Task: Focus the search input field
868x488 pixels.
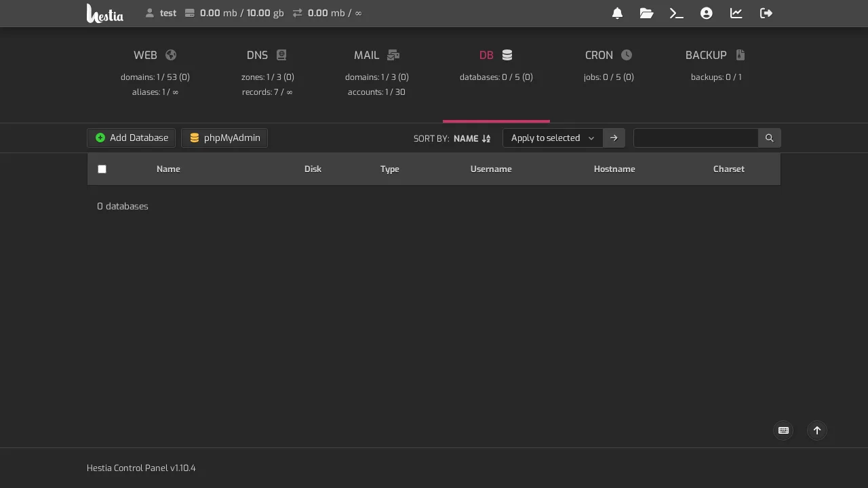Action: (696, 138)
